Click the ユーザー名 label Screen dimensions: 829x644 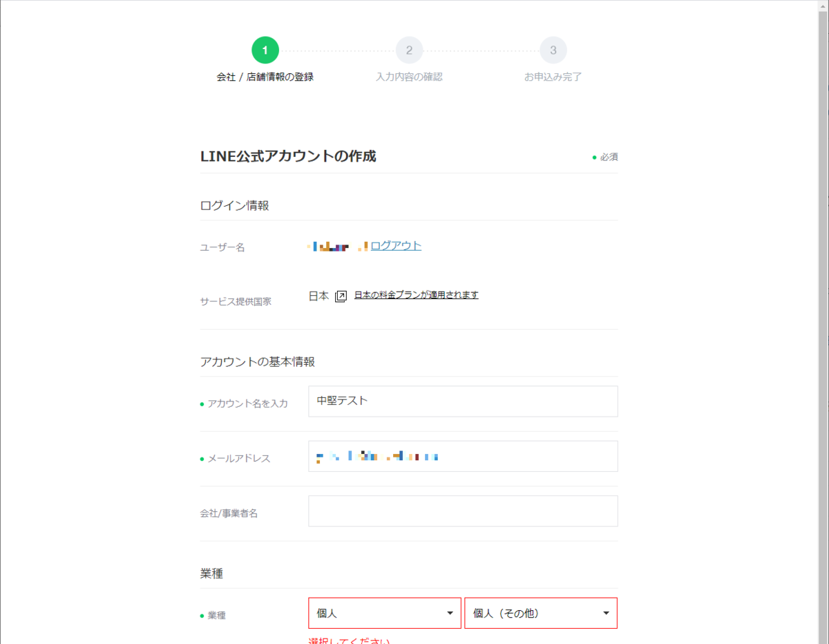point(222,247)
